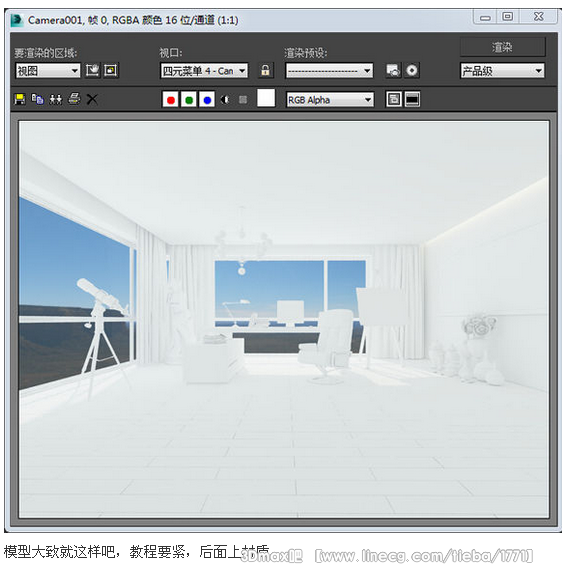Open the render setup icon
Screen dimensions: 562x573
click(393, 70)
